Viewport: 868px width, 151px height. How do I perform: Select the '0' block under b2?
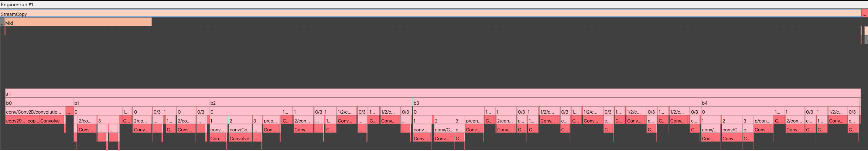(246, 111)
